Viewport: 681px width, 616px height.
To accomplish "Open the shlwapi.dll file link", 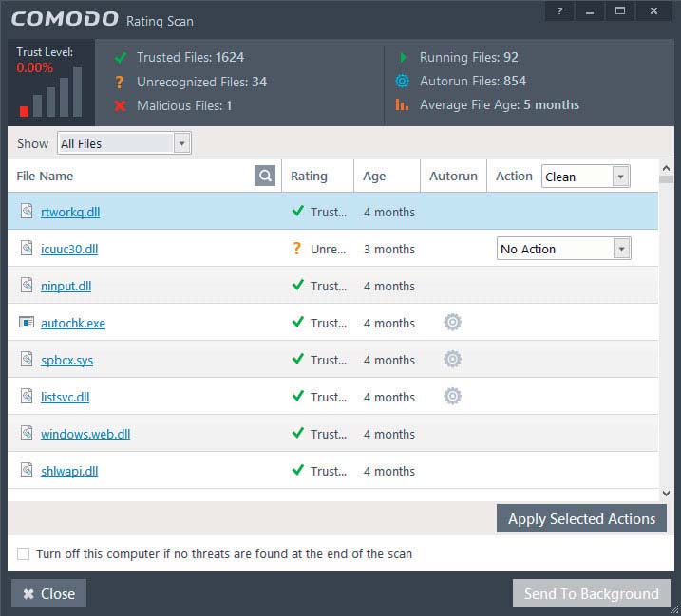I will [69, 471].
